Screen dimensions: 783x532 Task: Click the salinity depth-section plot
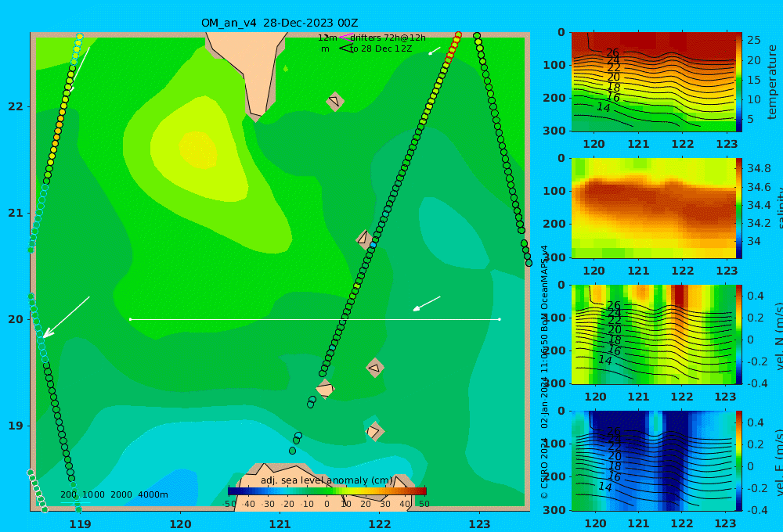pos(653,208)
